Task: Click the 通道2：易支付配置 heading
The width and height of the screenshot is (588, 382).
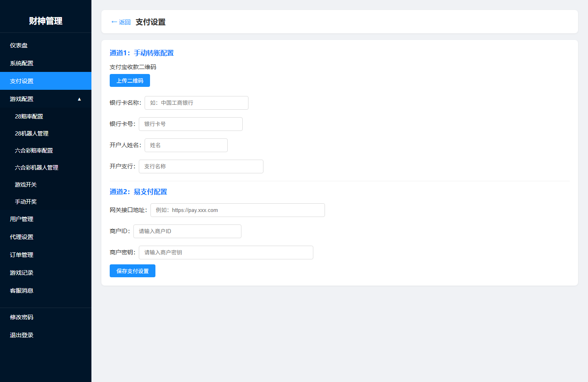Action: pyautogui.click(x=138, y=192)
